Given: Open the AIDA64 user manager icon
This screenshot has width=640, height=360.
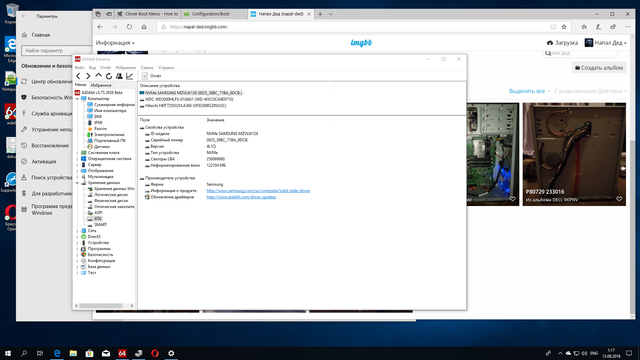Looking at the screenshot, I should point(119,76).
